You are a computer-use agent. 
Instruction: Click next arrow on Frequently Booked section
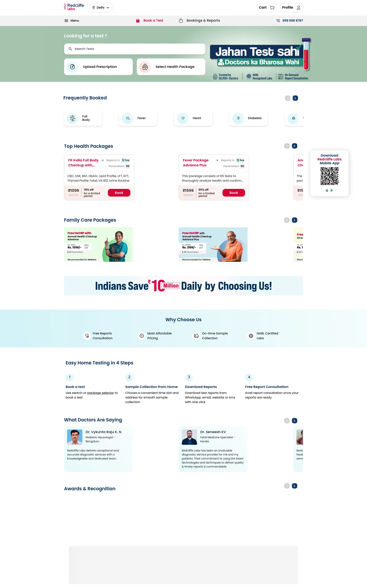(296, 98)
